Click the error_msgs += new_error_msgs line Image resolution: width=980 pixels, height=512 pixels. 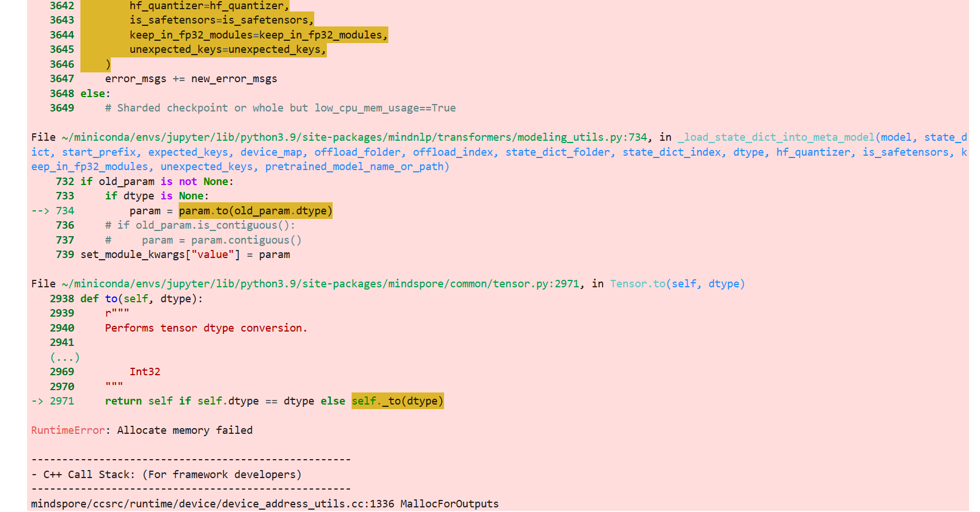pyautogui.click(x=191, y=79)
